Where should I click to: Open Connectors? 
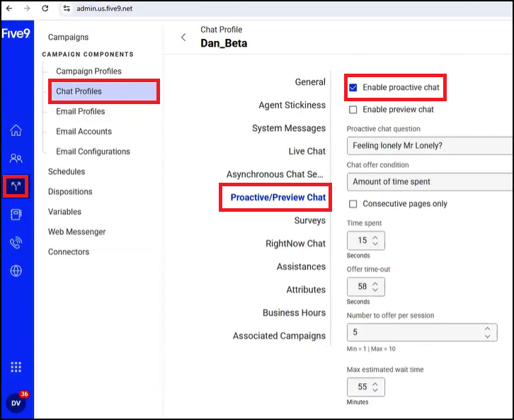[69, 252]
